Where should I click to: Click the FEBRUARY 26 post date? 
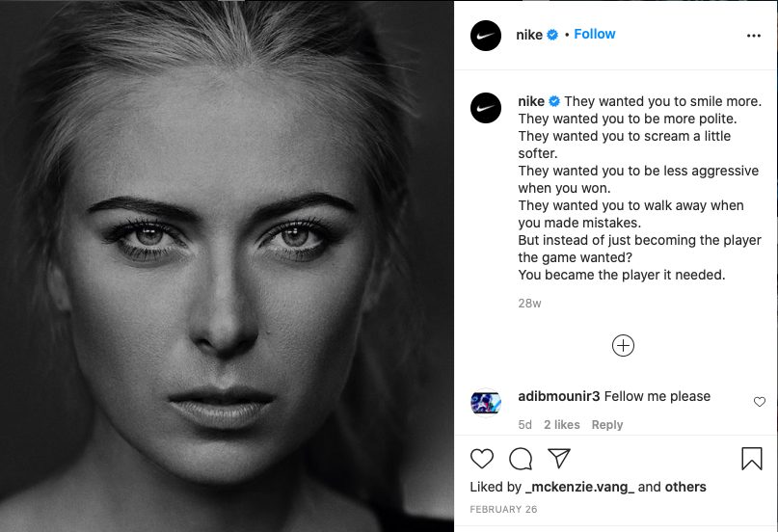pyautogui.click(x=503, y=509)
